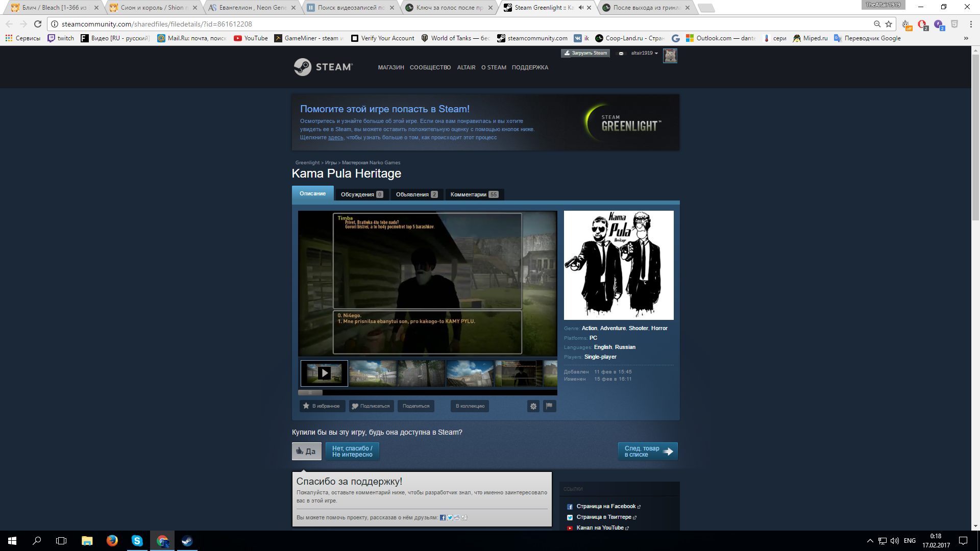This screenshot has width=980, height=551.
Task: Open the twitch bookmark
Action: point(61,38)
